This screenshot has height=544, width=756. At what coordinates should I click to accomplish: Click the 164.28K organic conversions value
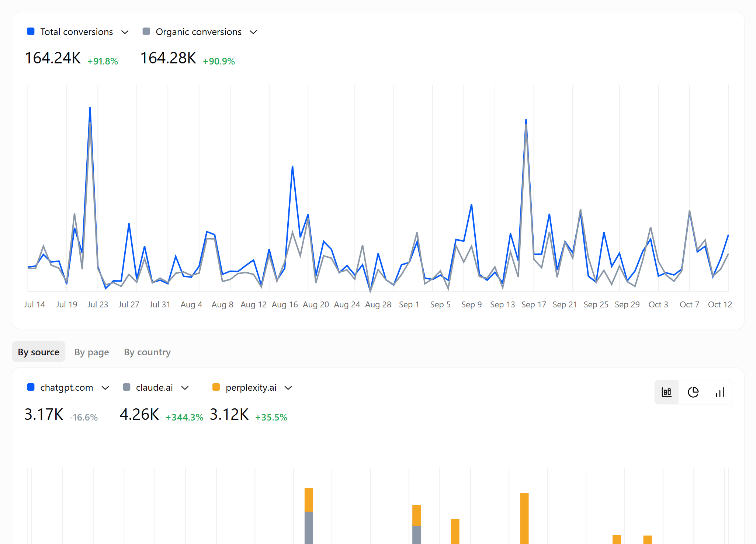click(x=168, y=58)
